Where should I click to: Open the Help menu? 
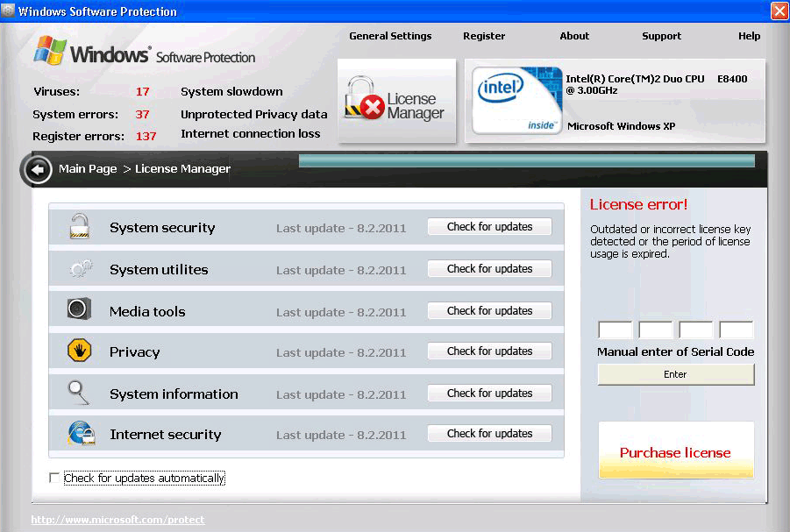tap(749, 36)
